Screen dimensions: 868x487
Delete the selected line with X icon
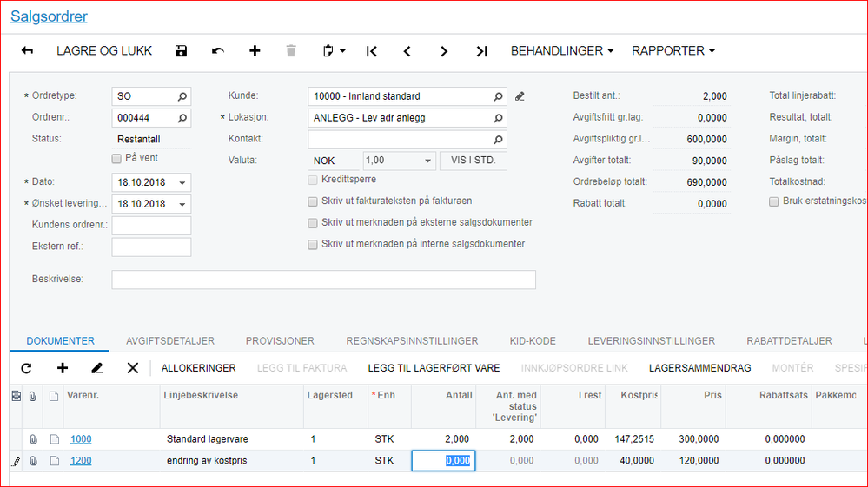pos(133,368)
